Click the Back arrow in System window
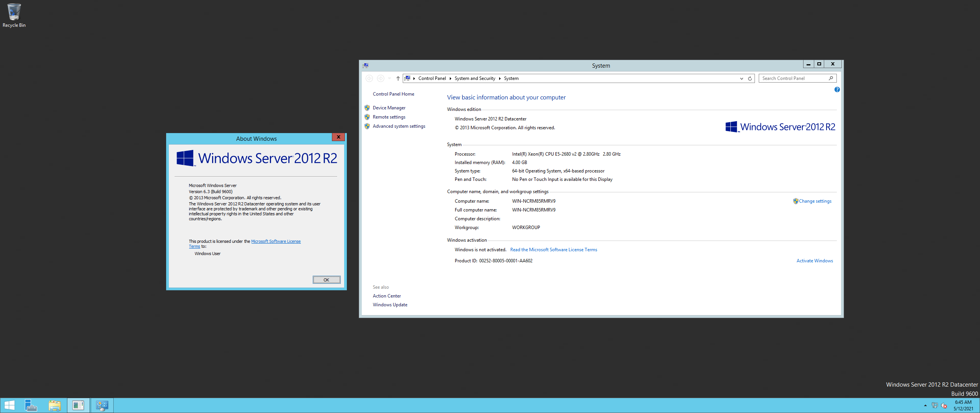Viewport: 980px width, 413px height. (x=369, y=78)
